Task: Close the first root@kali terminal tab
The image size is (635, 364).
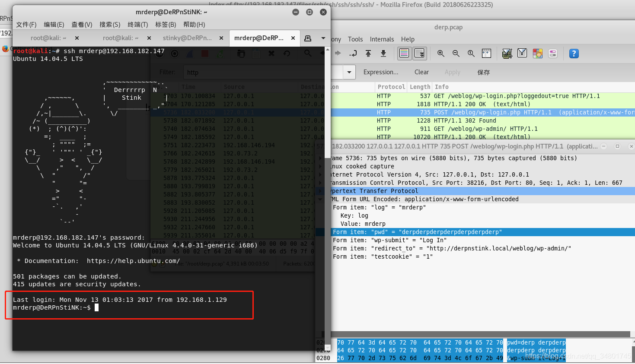Action: (77, 38)
